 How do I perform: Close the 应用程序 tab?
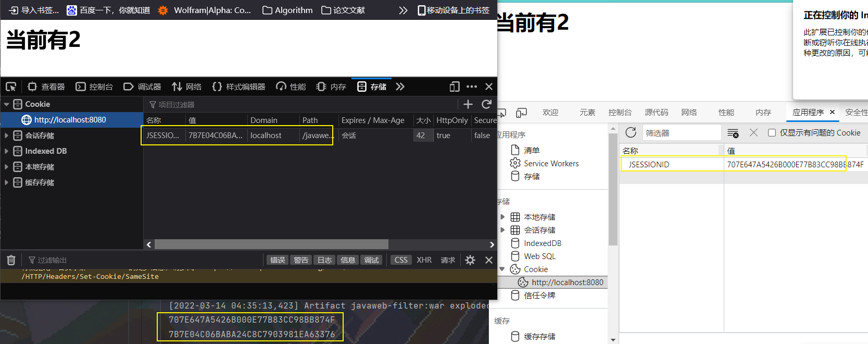click(832, 112)
